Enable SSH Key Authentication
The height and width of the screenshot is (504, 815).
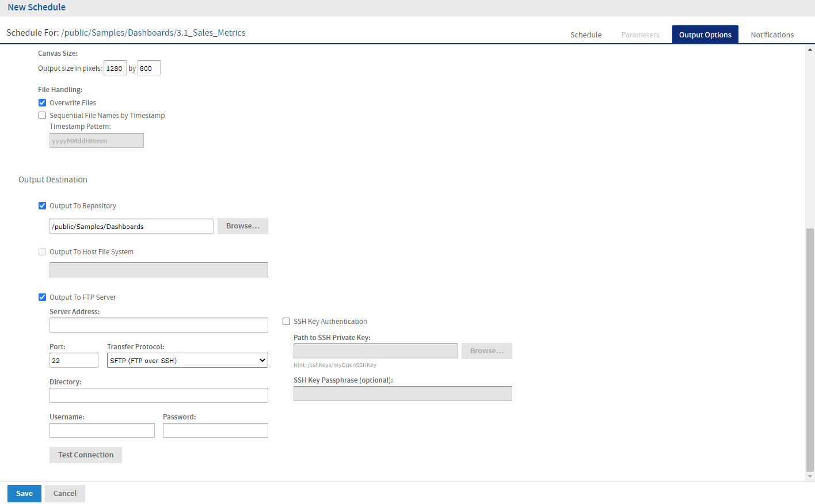(286, 322)
